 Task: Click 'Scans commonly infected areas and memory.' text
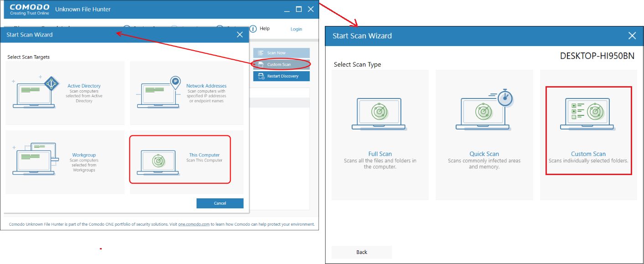[x=484, y=164]
